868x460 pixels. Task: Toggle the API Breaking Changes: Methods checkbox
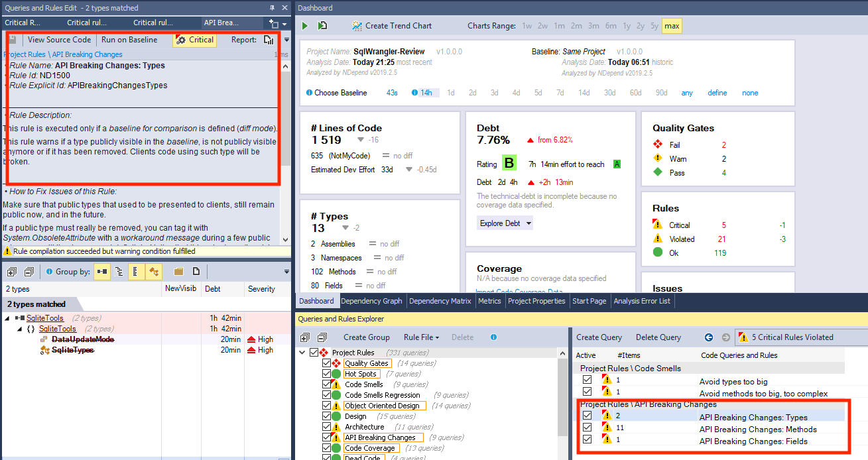click(587, 429)
